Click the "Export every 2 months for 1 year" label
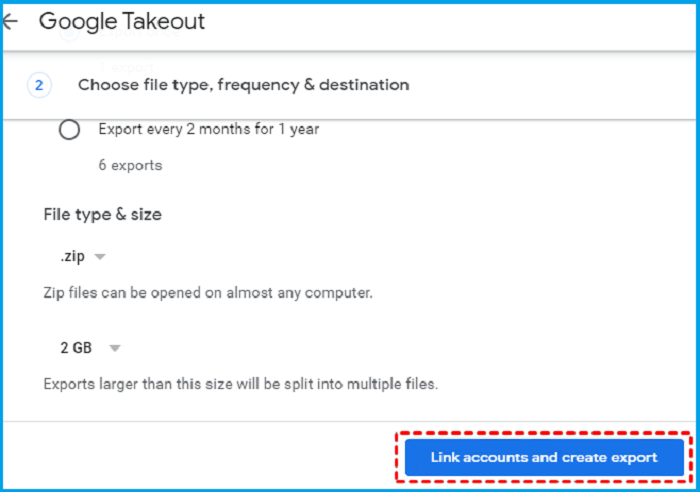Viewport: 700px width, 492px height. [208, 129]
